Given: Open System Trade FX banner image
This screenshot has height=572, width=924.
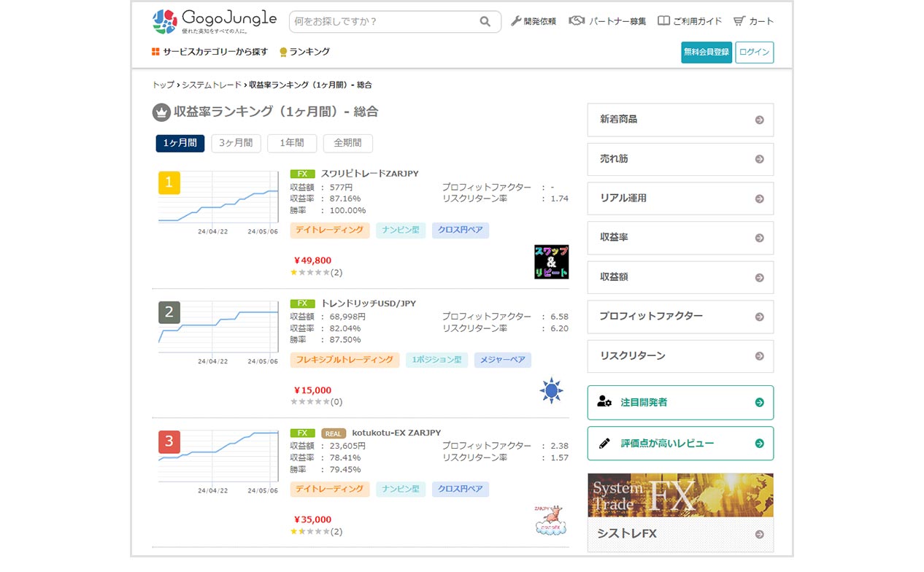Looking at the screenshot, I should 680,495.
